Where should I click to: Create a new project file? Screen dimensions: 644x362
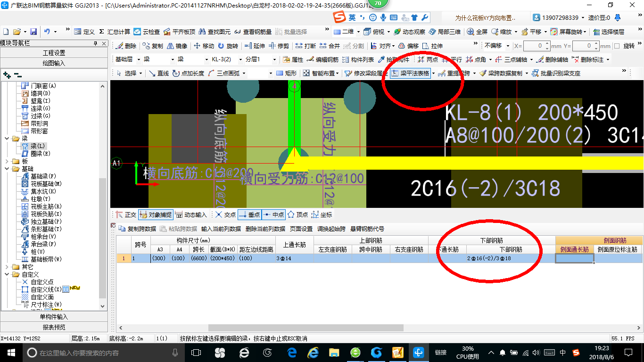coord(6,32)
